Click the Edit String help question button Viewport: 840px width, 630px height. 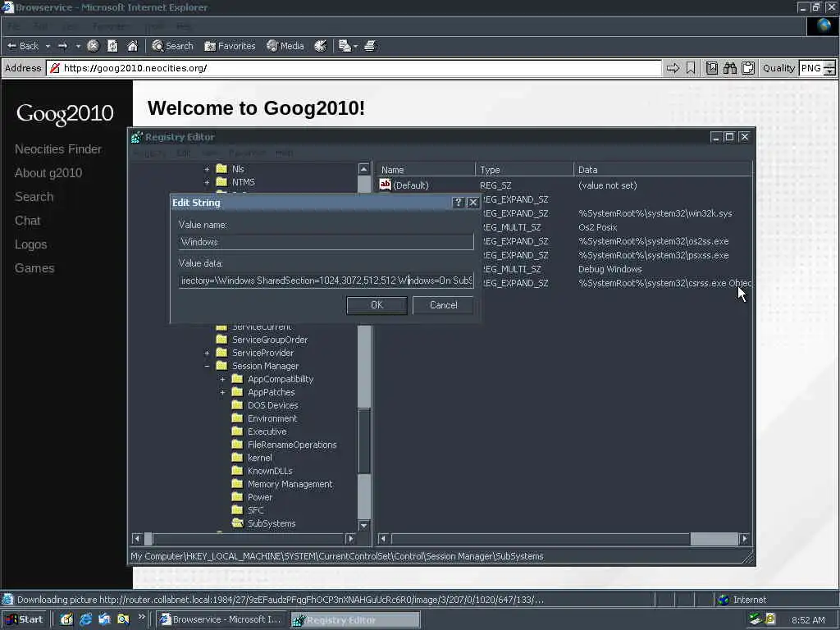coord(458,203)
